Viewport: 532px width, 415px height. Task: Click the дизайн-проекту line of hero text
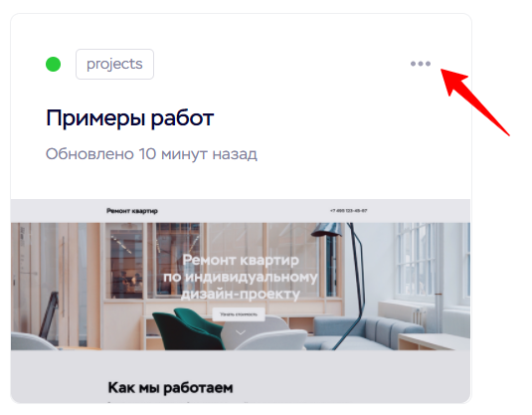[x=241, y=295]
